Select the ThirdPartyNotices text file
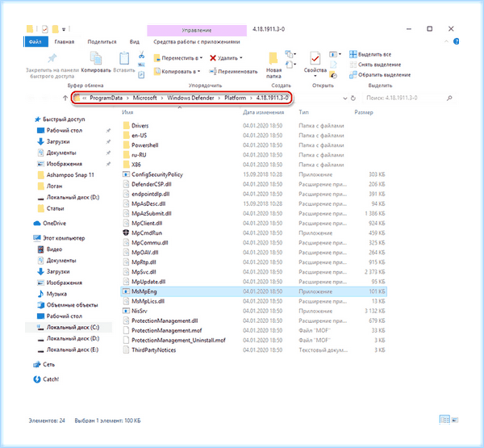The image size is (484, 448). click(x=153, y=350)
